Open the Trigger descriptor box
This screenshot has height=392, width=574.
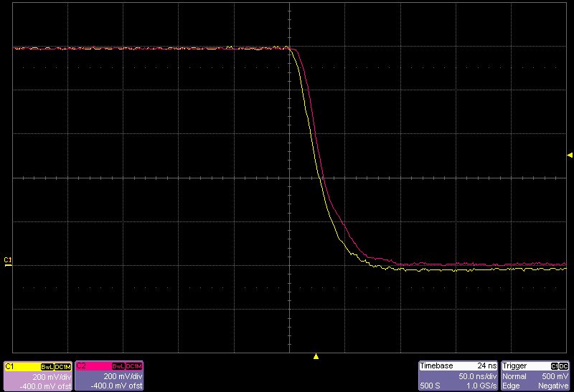535,376
